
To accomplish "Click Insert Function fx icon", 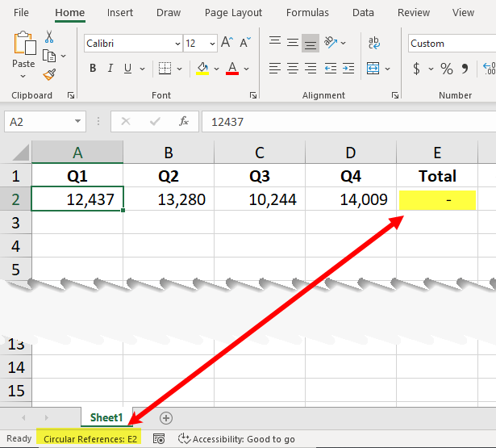I will tap(184, 121).
